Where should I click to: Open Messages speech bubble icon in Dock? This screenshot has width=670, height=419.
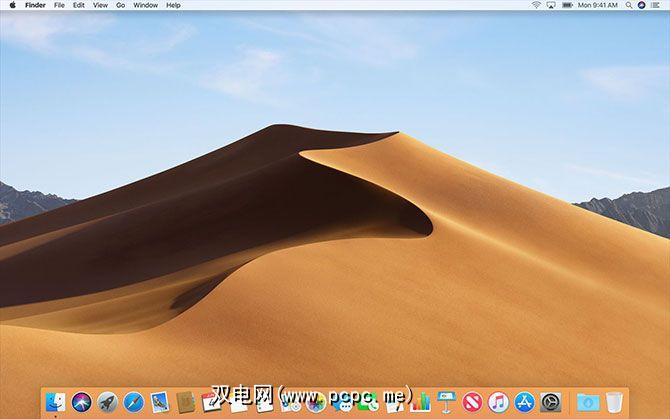point(342,403)
